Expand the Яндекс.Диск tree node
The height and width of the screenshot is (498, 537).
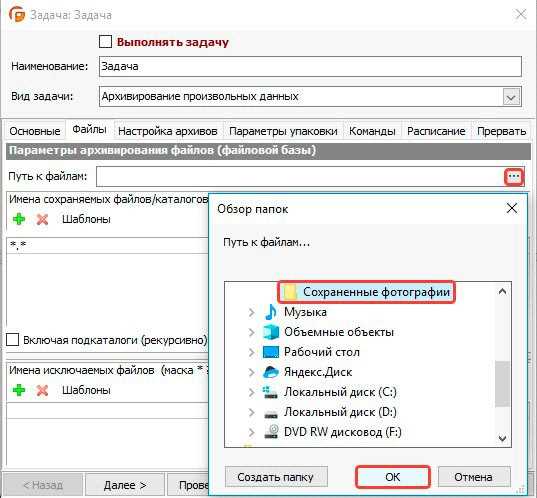pyautogui.click(x=251, y=372)
